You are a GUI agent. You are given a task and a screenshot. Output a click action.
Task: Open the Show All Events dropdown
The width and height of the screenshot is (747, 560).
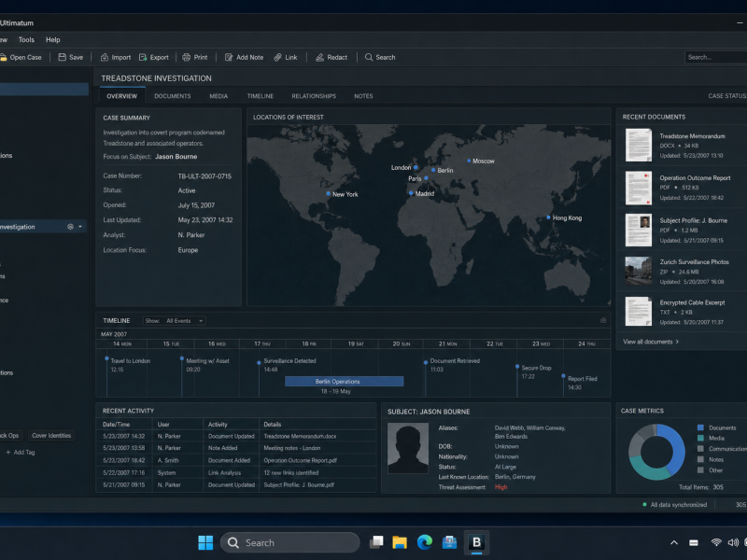point(175,321)
